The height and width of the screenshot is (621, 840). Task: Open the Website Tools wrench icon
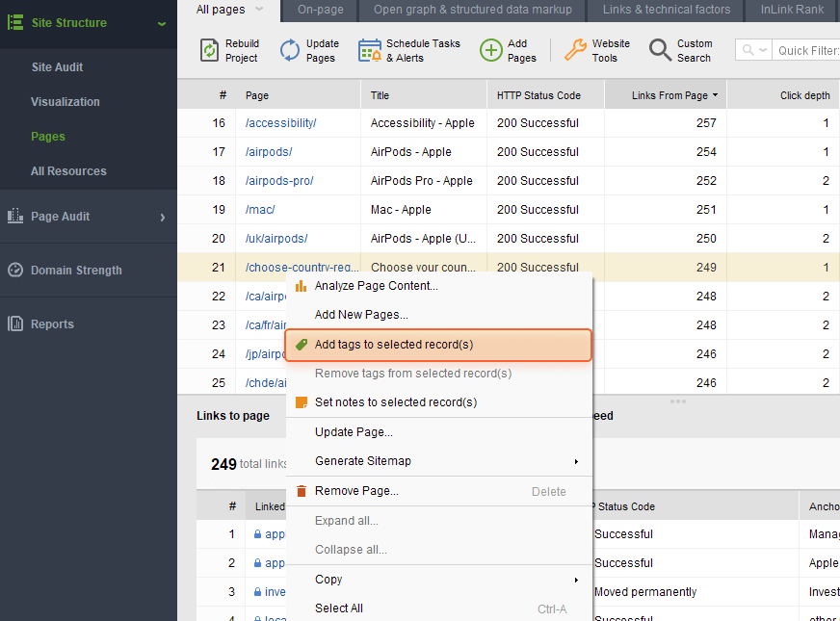pyautogui.click(x=574, y=50)
